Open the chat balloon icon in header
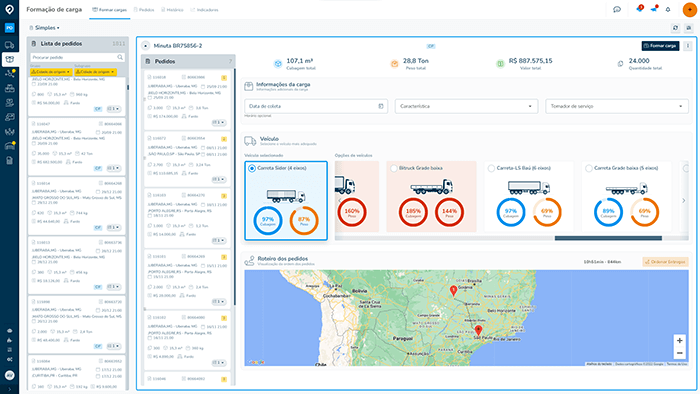The width and height of the screenshot is (700, 394). (x=617, y=9)
